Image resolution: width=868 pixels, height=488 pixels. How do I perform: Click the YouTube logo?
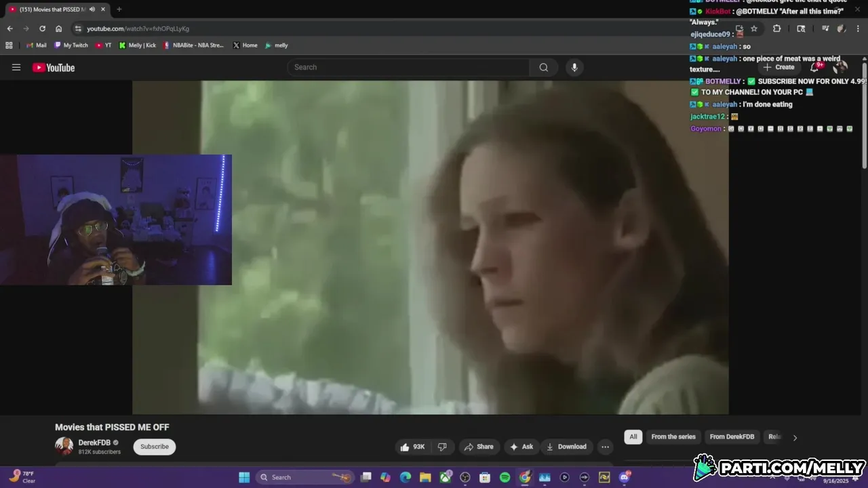point(54,67)
